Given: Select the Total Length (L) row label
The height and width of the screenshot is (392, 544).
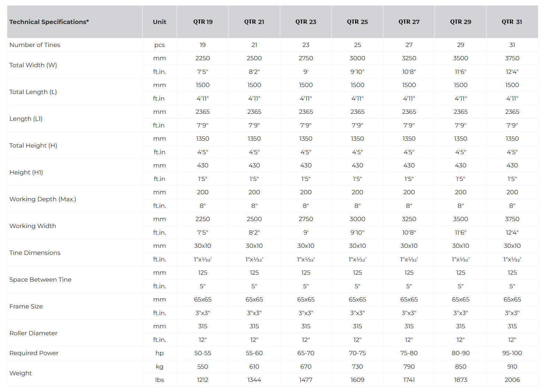Looking at the screenshot, I should [x=33, y=92].
